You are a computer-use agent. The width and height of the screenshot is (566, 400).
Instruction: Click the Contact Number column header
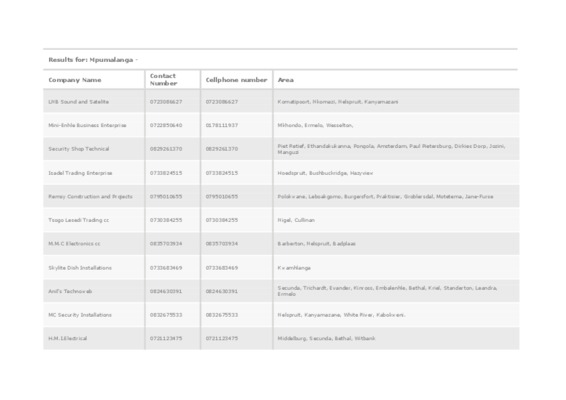164,80
